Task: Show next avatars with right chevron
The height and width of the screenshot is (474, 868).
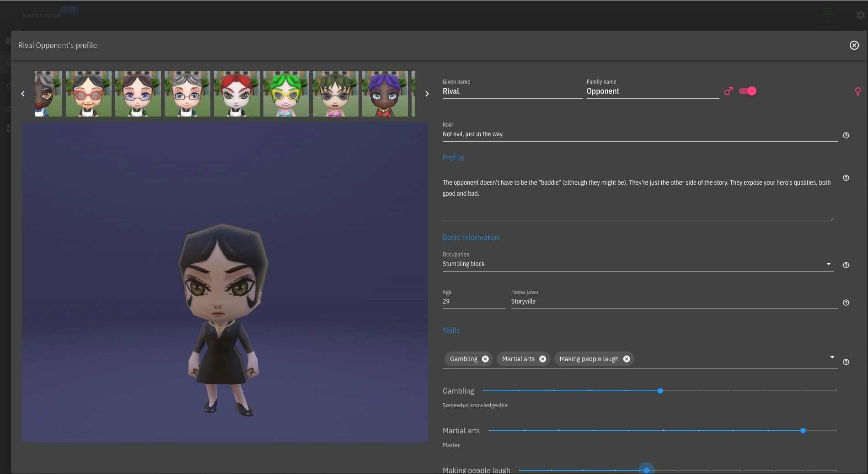Action: [427, 94]
